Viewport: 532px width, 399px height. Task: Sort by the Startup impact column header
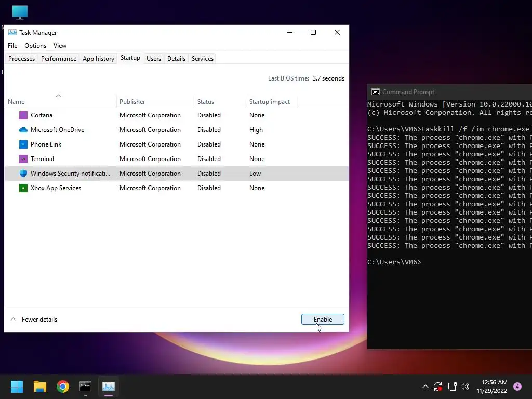point(272,102)
